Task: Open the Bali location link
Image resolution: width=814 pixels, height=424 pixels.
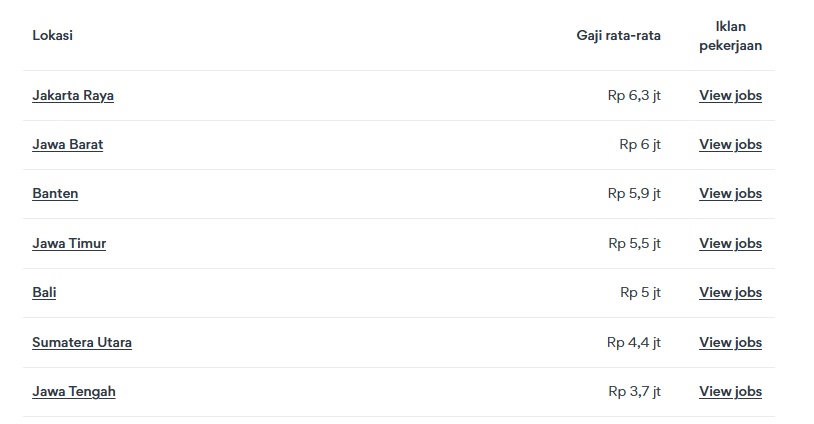Action: tap(44, 293)
